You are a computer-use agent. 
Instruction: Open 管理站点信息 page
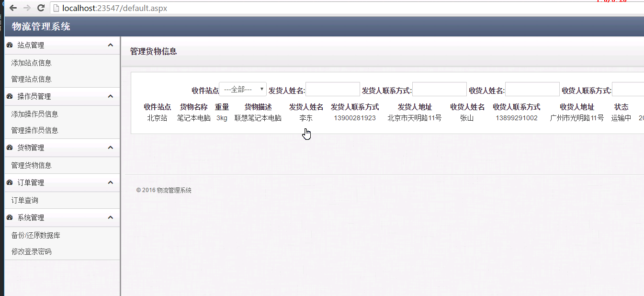(x=32, y=79)
